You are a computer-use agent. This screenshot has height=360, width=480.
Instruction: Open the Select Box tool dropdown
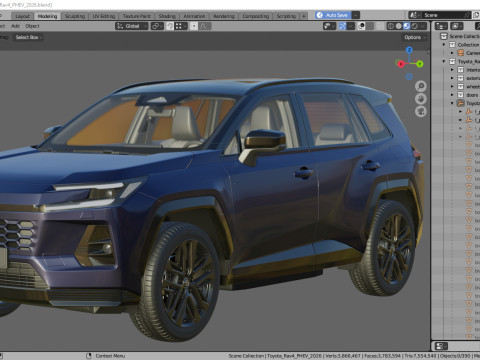(x=28, y=37)
